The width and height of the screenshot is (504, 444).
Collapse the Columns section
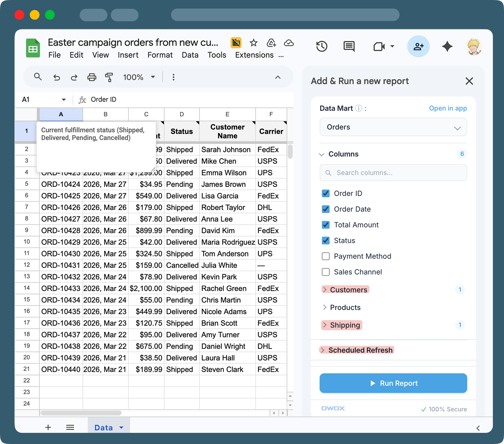tap(321, 154)
